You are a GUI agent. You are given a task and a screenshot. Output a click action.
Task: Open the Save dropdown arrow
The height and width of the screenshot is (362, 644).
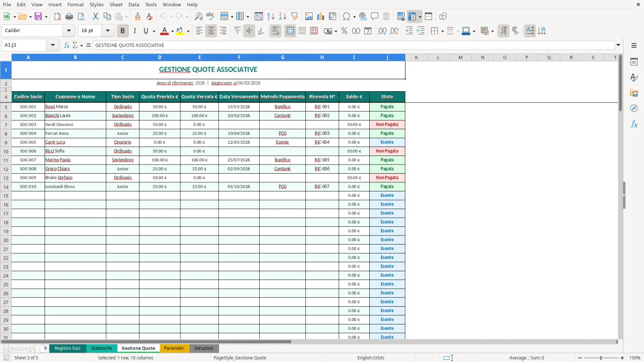pyautogui.click(x=46, y=17)
